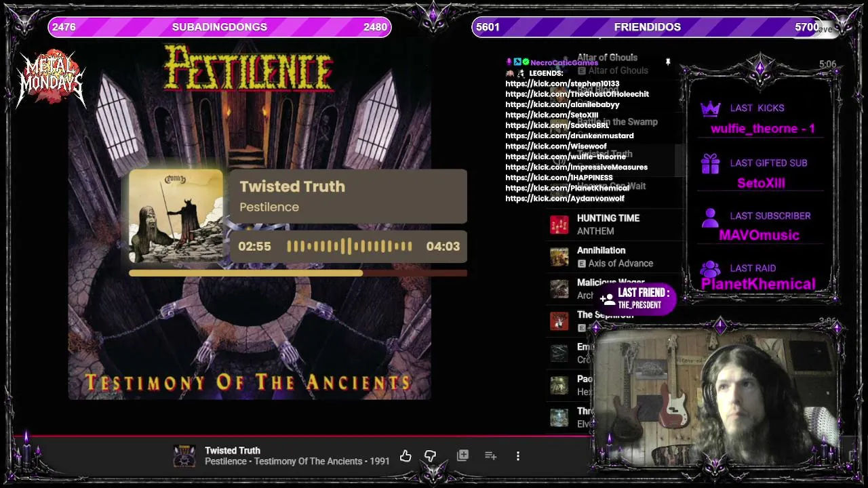Open the kick.com/stephen10133 link

pyautogui.click(x=562, y=83)
